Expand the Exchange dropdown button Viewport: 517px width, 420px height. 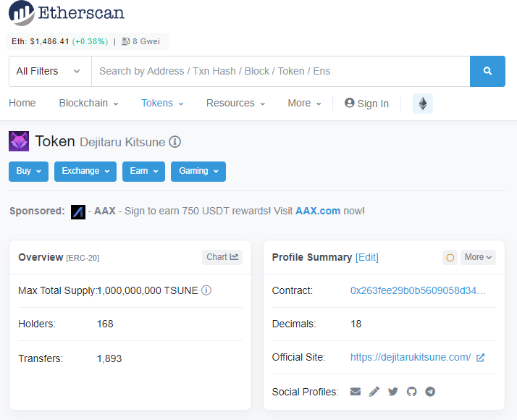click(85, 172)
